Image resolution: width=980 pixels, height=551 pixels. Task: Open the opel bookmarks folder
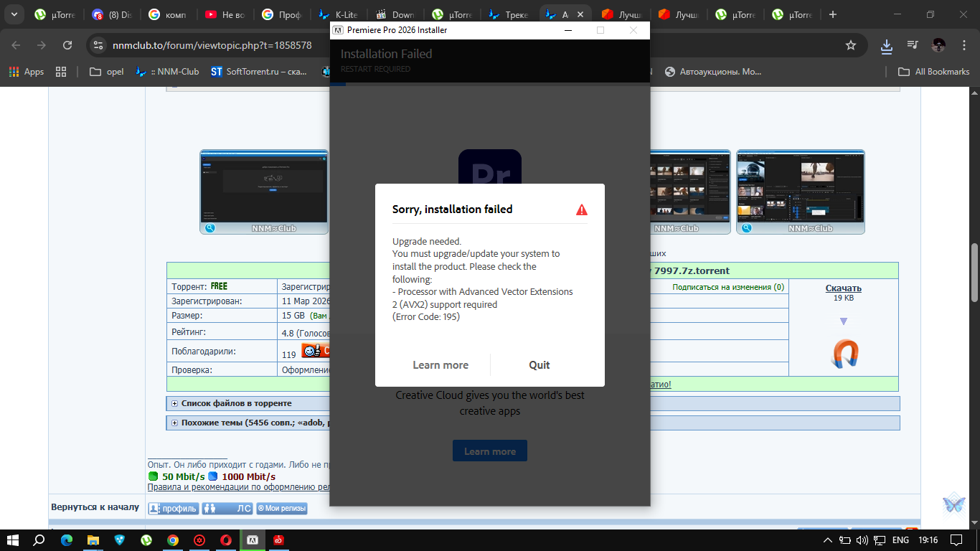tap(106, 72)
